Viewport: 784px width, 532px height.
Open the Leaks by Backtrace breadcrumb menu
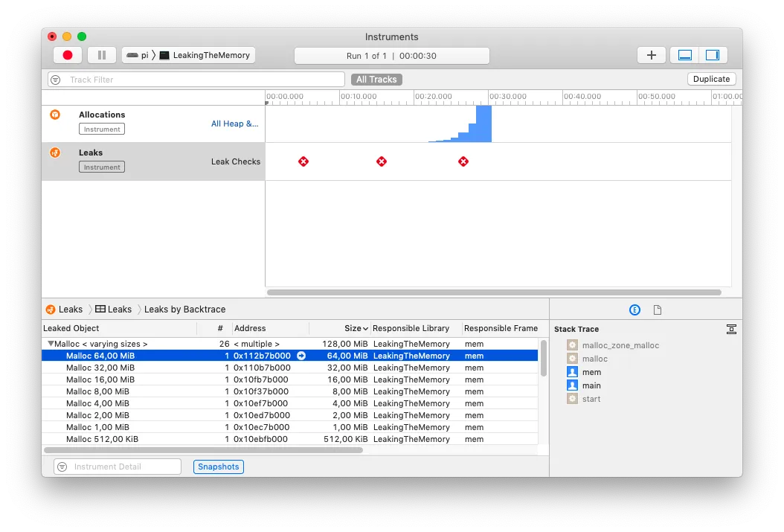click(185, 310)
